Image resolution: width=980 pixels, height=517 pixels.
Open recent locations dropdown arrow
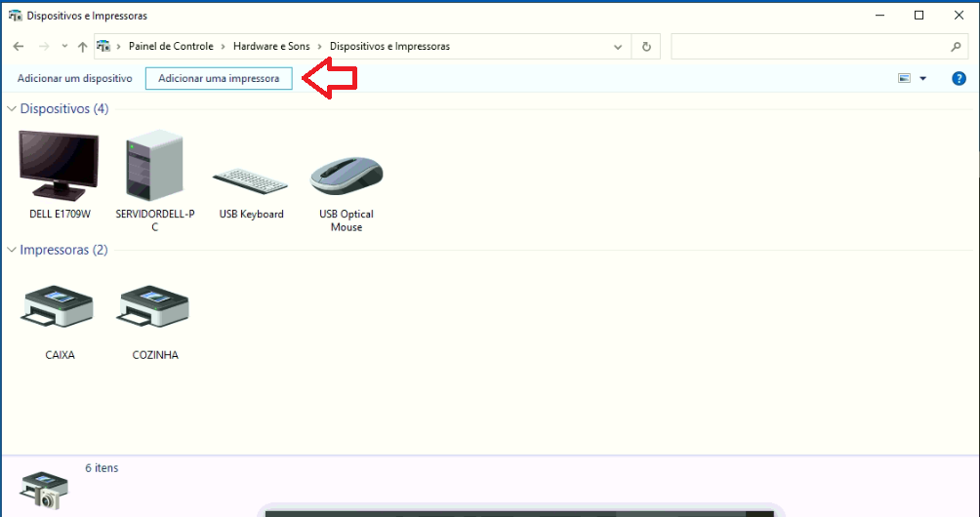[65, 47]
